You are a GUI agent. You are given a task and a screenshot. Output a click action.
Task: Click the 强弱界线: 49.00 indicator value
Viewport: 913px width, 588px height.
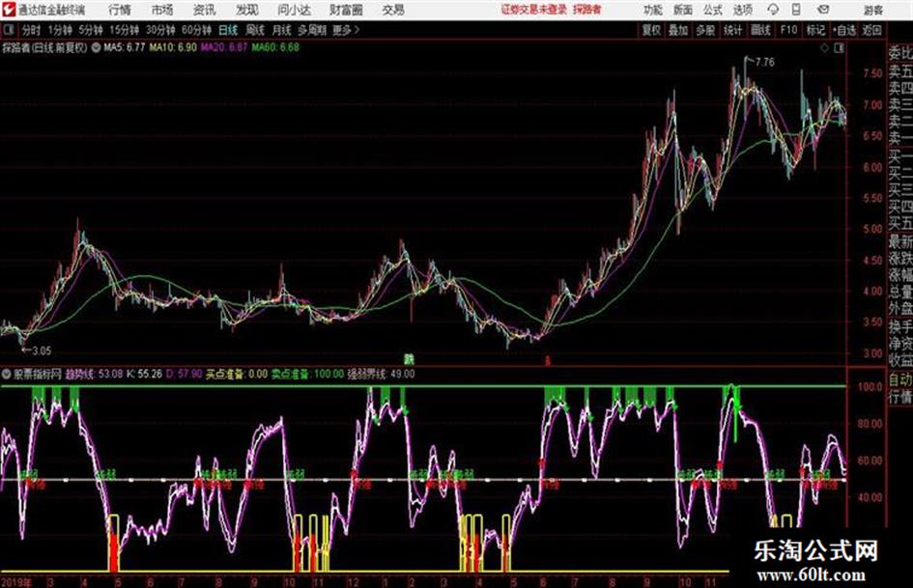click(x=382, y=374)
